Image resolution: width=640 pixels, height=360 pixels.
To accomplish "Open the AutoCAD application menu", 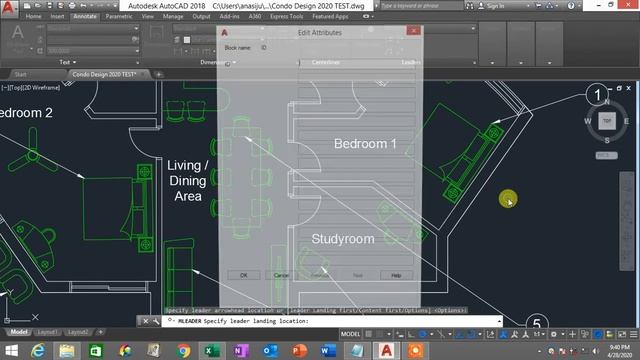I will tap(9, 8).
